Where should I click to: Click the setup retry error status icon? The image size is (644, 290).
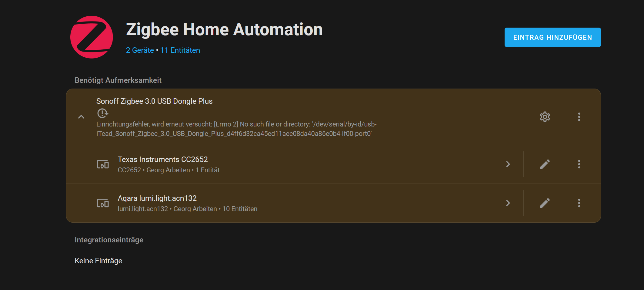(102, 113)
